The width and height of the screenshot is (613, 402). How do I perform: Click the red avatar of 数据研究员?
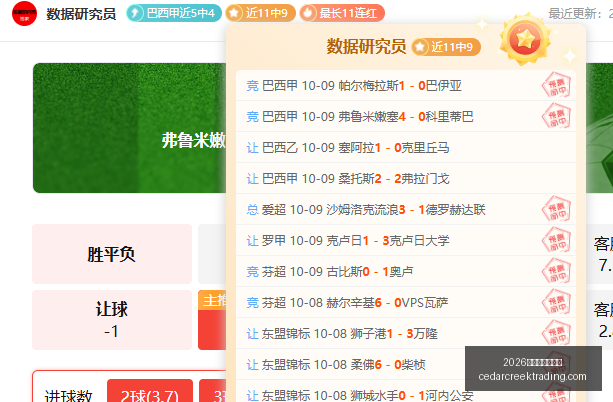tap(24, 13)
